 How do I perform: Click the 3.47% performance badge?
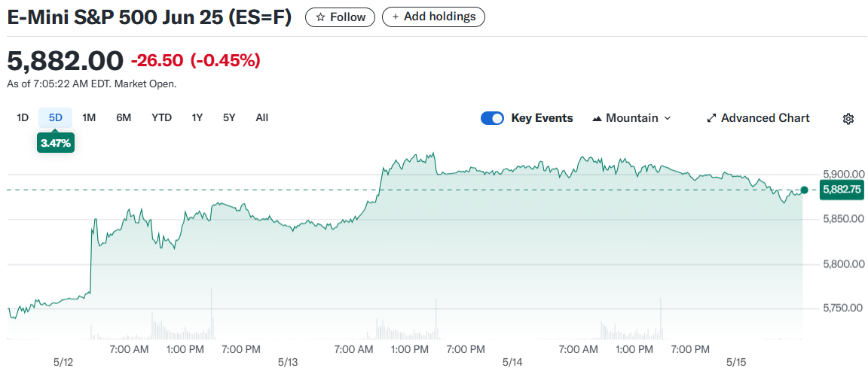pos(55,143)
